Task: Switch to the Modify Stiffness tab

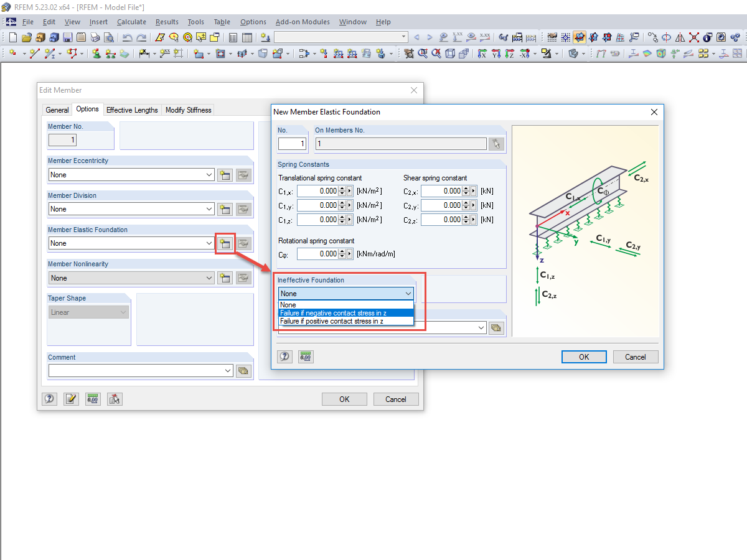Action: 188,110
